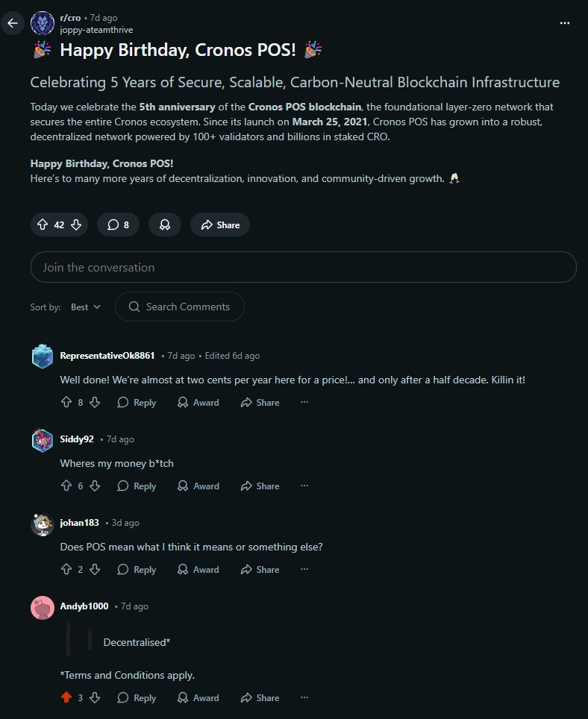This screenshot has width=588, height=719.
Task: Share the Cronos POS birthday post
Action: pyautogui.click(x=219, y=225)
